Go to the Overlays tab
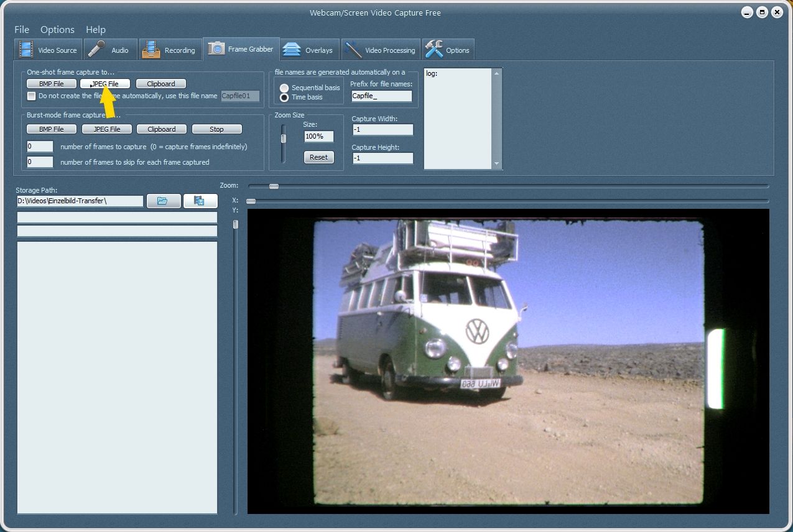Screen dimensions: 793x532 pyautogui.click(x=310, y=50)
